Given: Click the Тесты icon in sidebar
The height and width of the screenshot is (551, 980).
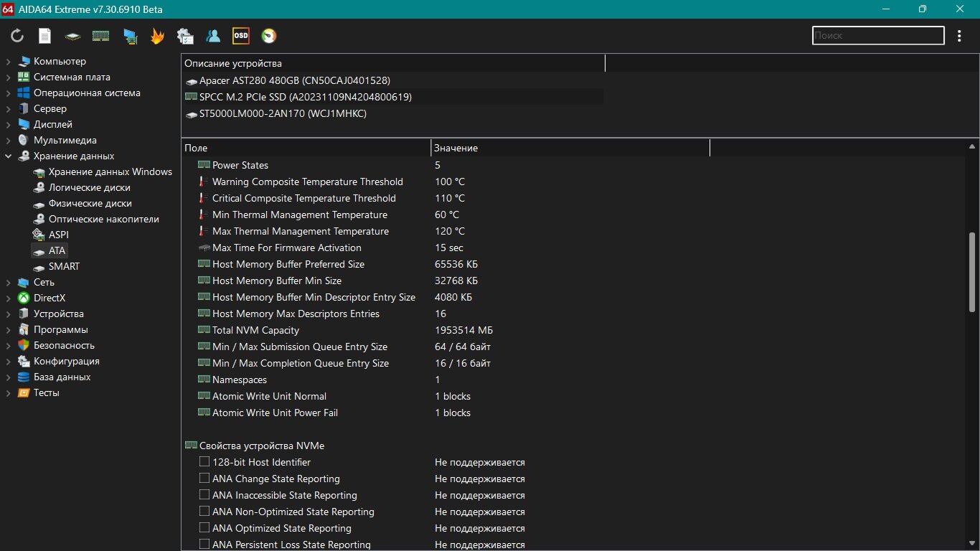Looking at the screenshot, I should [x=24, y=392].
